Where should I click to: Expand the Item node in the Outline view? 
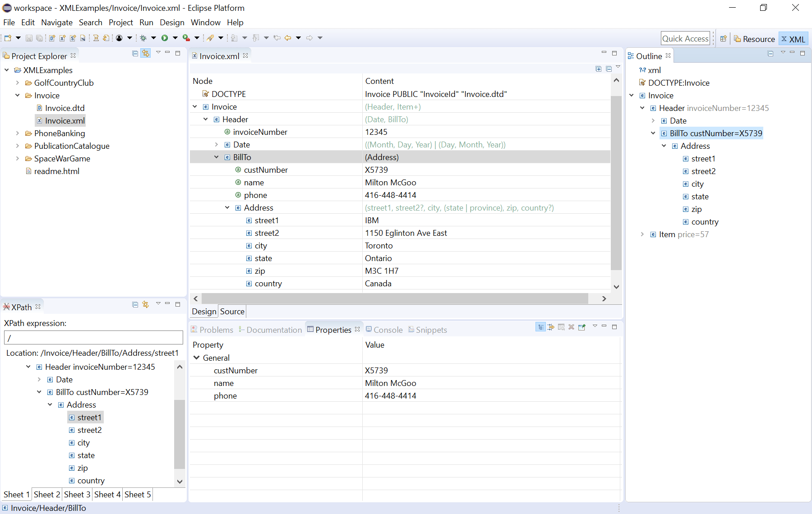tap(642, 234)
